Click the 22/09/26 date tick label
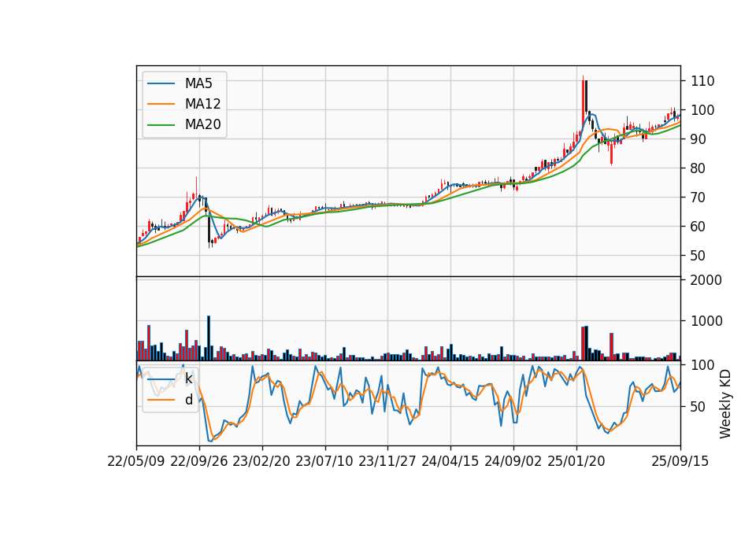The height and width of the screenshot is (543, 756). pos(199,461)
